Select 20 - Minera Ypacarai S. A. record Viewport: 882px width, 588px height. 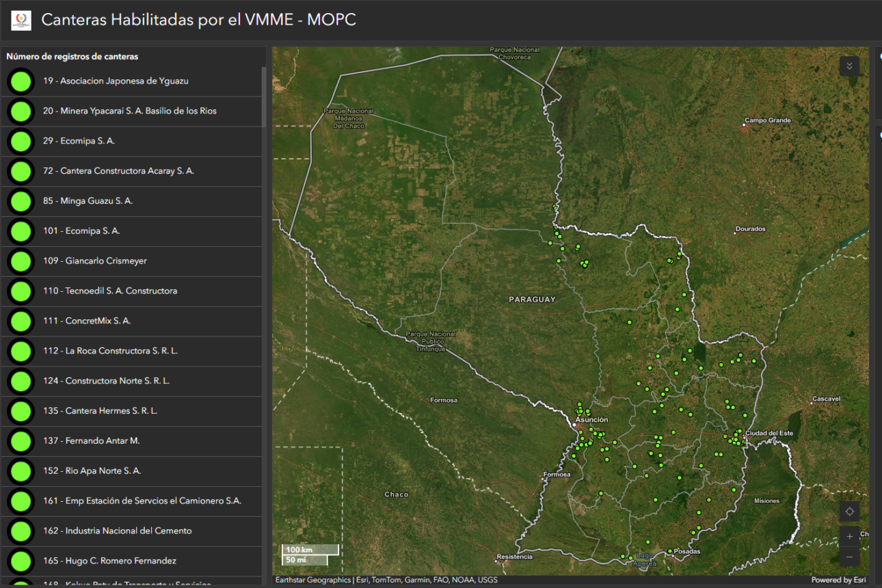click(130, 111)
